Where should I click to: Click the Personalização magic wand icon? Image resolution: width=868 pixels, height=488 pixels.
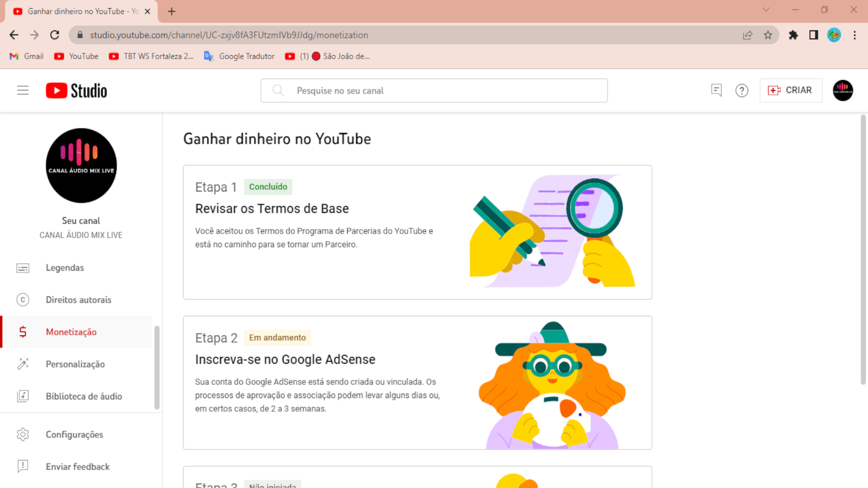pyautogui.click(x=23, y=364)
